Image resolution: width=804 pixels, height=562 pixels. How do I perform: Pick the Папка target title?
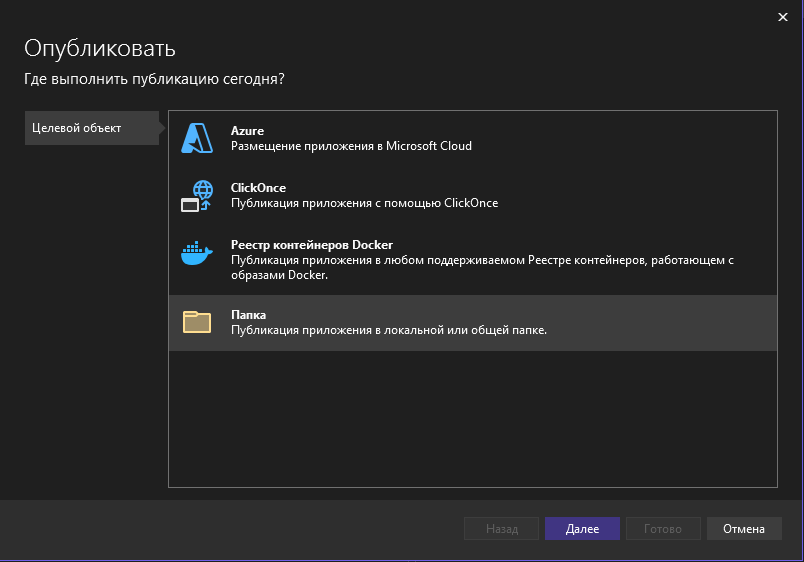[x=248, y=315]
